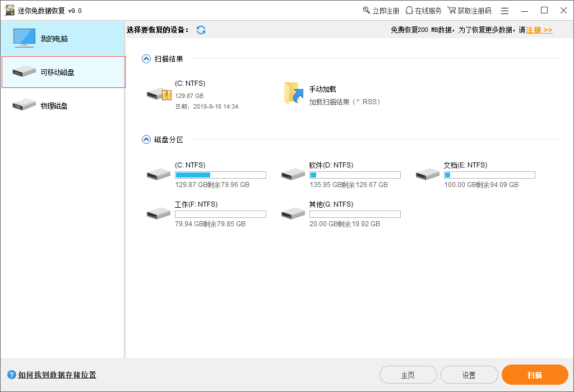Viewport: 574px width, 392px height.
Task: Click the 手动加载 label
Action: pyautogui.click(x=322, y=89)
